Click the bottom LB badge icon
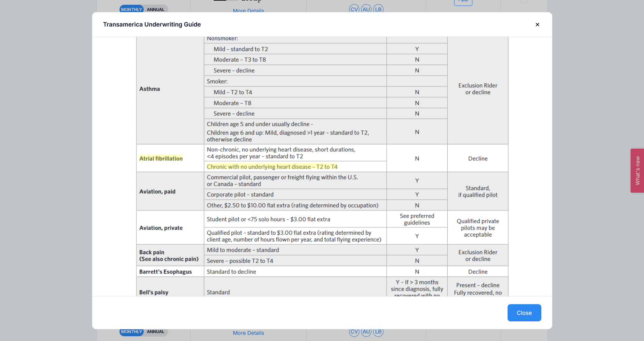 coord(378,332)
